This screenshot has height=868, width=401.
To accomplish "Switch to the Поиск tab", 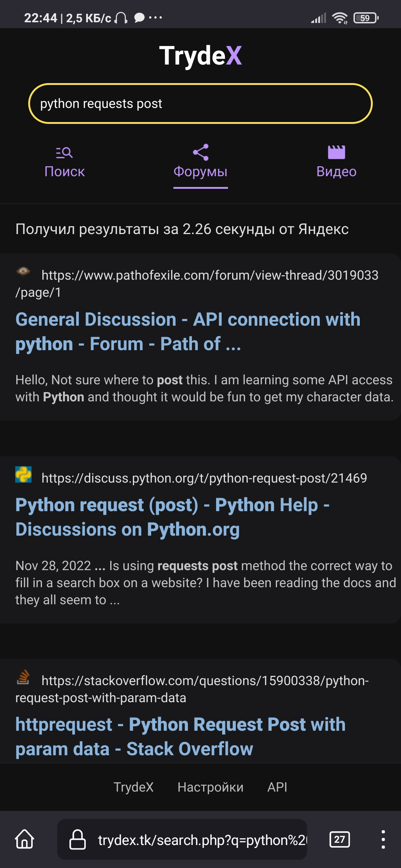I will pyautogui.click(x=65, y=172).
